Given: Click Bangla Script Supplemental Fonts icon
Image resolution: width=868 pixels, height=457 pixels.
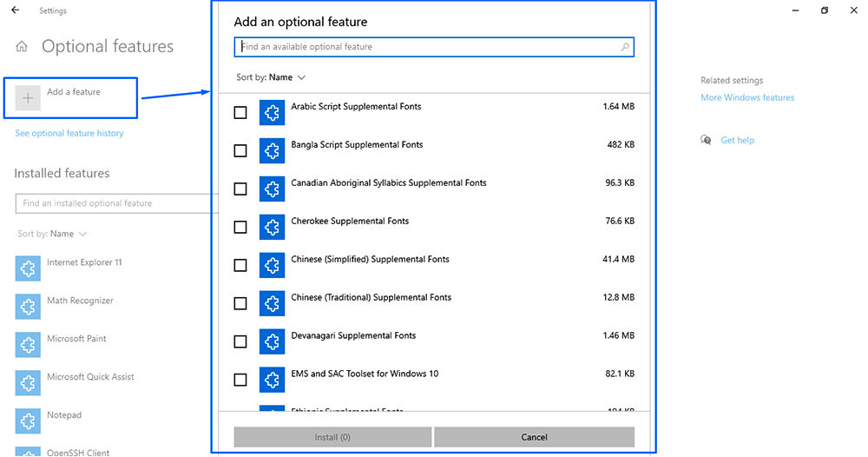Looking at the screenshot, I should [x=272, y=150].
